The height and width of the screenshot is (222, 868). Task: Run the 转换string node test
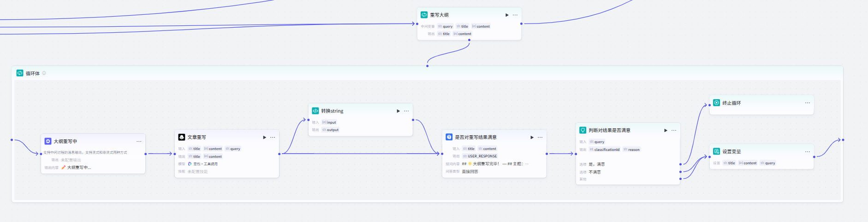tap(398, 111)
